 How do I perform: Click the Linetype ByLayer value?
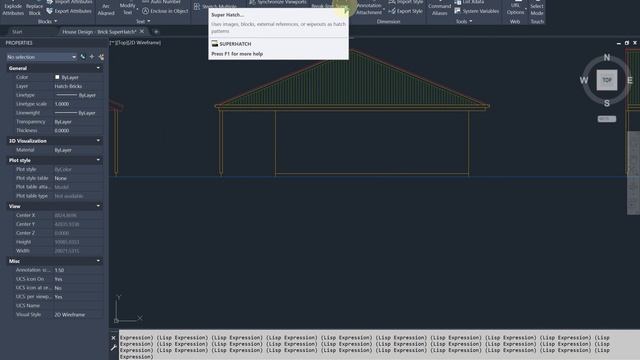pyautogui.click(x=78, y=95)
